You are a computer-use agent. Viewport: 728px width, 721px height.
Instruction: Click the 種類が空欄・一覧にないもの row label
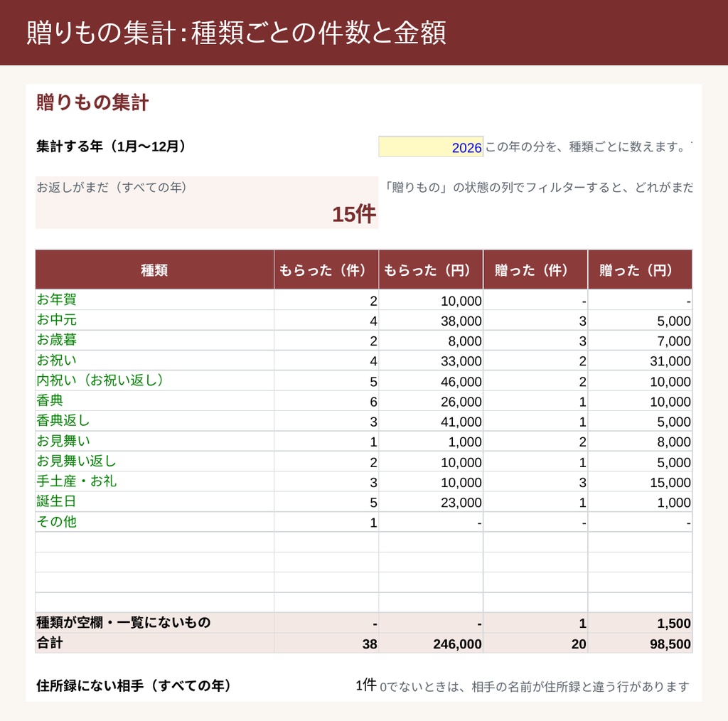(124, 623)
